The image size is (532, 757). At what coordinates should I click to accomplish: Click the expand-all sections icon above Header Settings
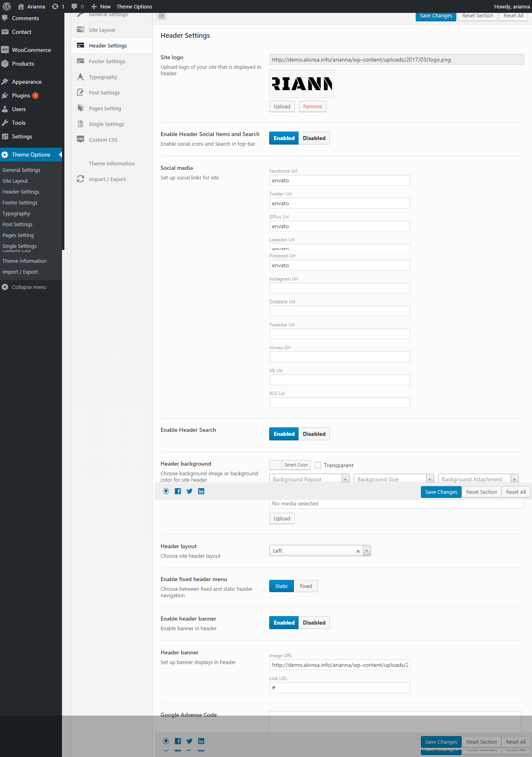pos(162,16)
